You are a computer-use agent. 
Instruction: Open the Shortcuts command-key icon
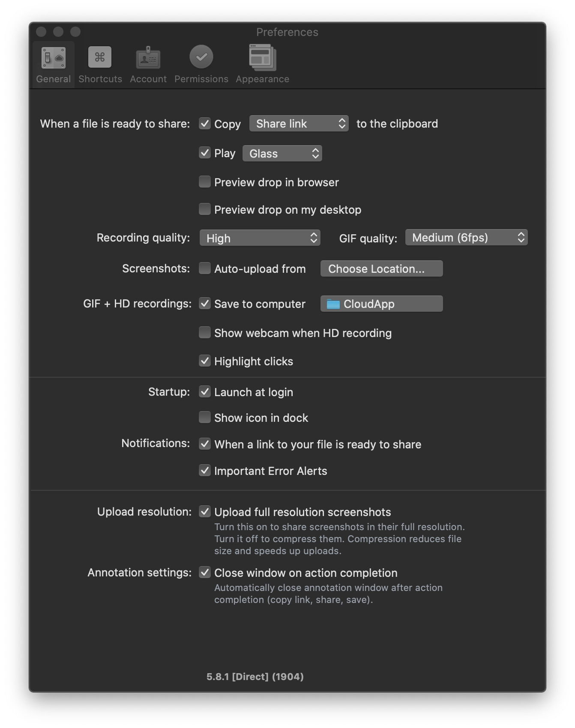pos(100,57)
